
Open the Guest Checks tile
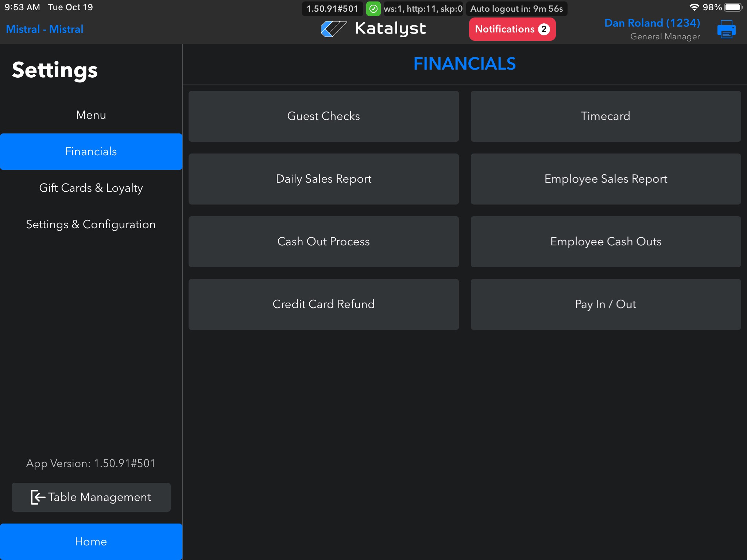tap(324, 116)
